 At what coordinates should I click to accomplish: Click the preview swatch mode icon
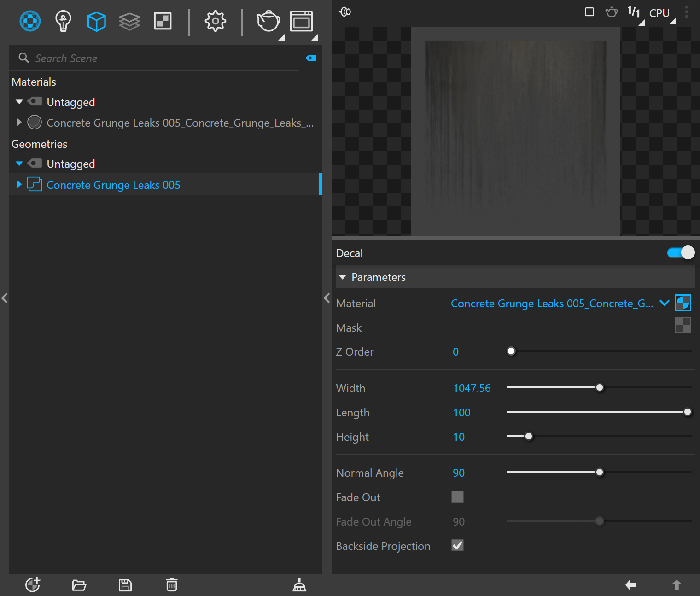tap(345, 12)
